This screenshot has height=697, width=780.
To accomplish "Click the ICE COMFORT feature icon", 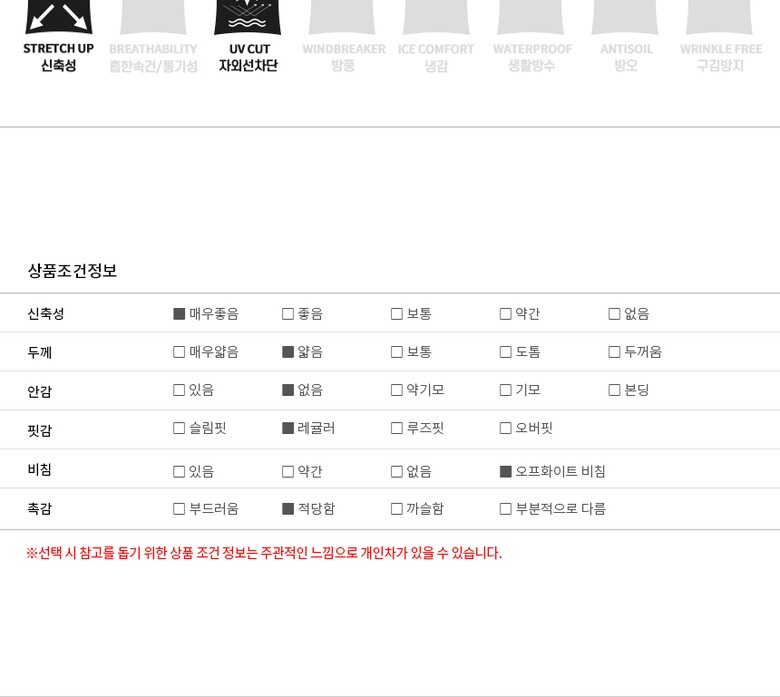I will coord(436,17).
